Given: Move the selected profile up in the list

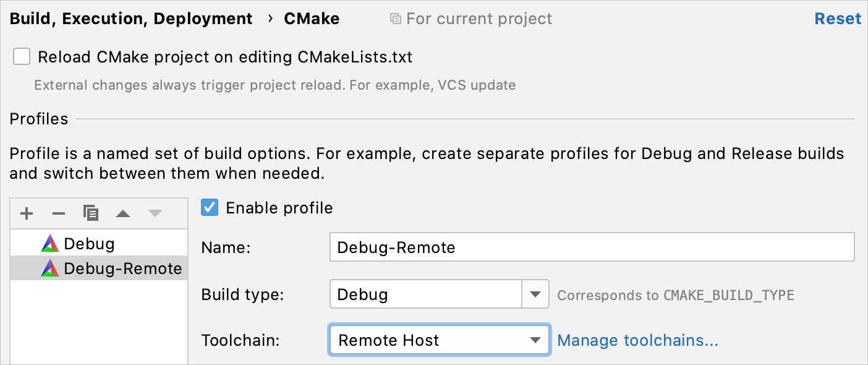Looking at the screenshot, I should pos(123,213).
